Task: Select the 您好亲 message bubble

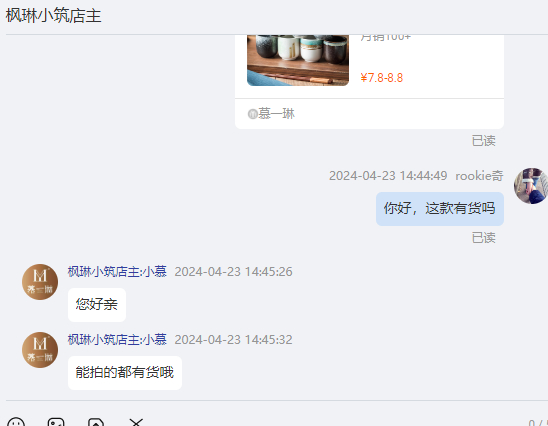Action: click(x=97, y=305)
